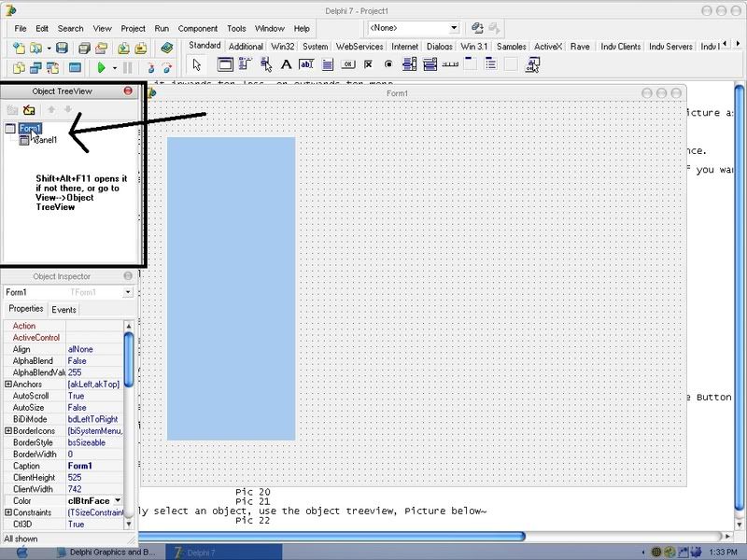Screen dimensions: 747x560
Task: Click the blue panel on Form1
Action: tap(231, 288)
